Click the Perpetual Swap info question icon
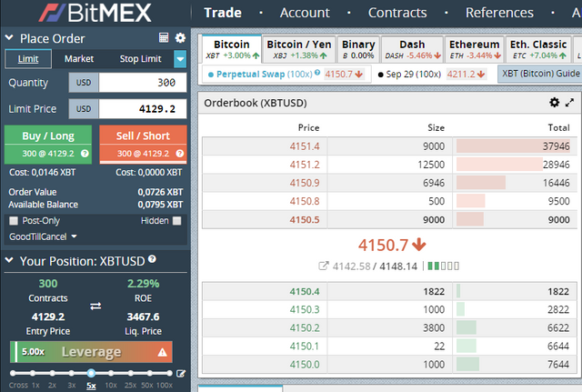The width and height of the screenshot is (582, 392). [317, 73]
